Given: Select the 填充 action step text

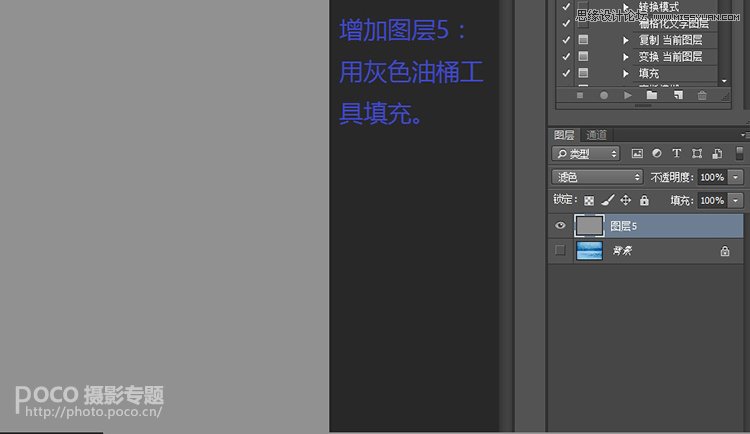Looking at the screenshot, I should coord(649,73).
